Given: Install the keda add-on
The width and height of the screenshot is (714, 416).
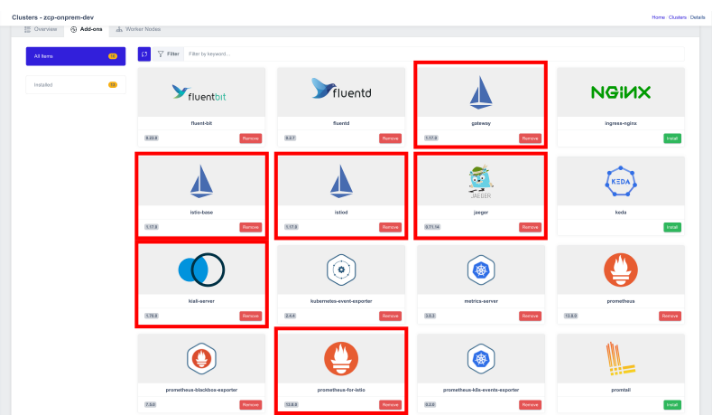Looking at the screenshot, I should 672,227.
